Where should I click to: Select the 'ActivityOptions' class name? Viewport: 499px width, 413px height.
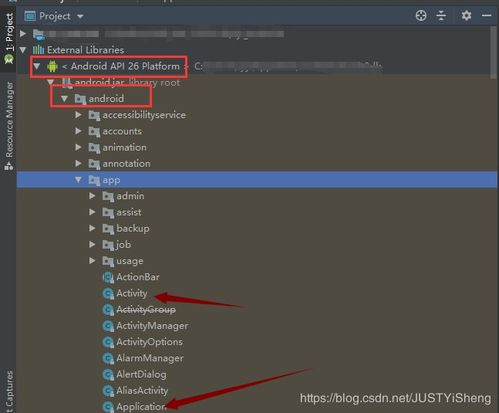click(149, 342)
